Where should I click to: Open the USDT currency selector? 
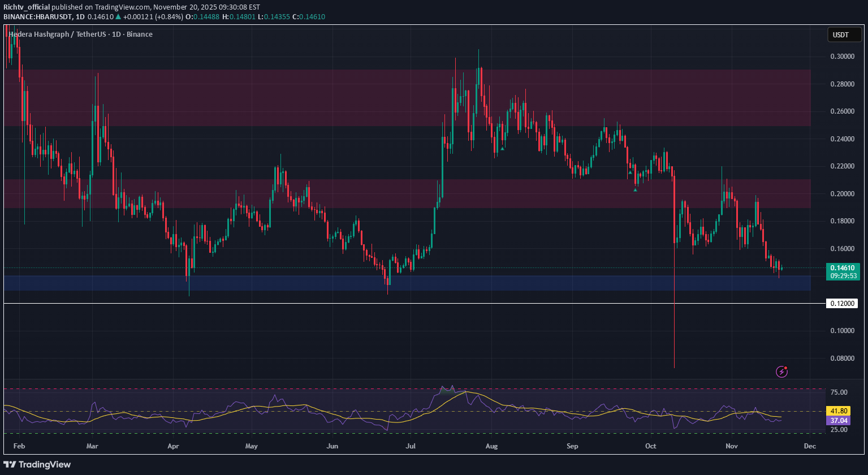841,35
